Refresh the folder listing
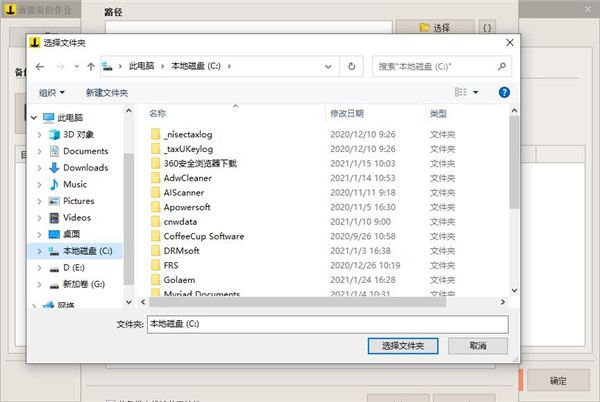This screenshot has height=402, width=600. (351, 67)
